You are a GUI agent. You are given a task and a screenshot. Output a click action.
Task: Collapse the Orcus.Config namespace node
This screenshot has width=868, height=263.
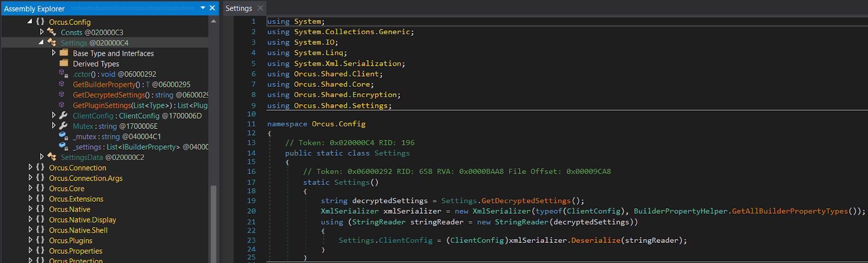(30, 22)
